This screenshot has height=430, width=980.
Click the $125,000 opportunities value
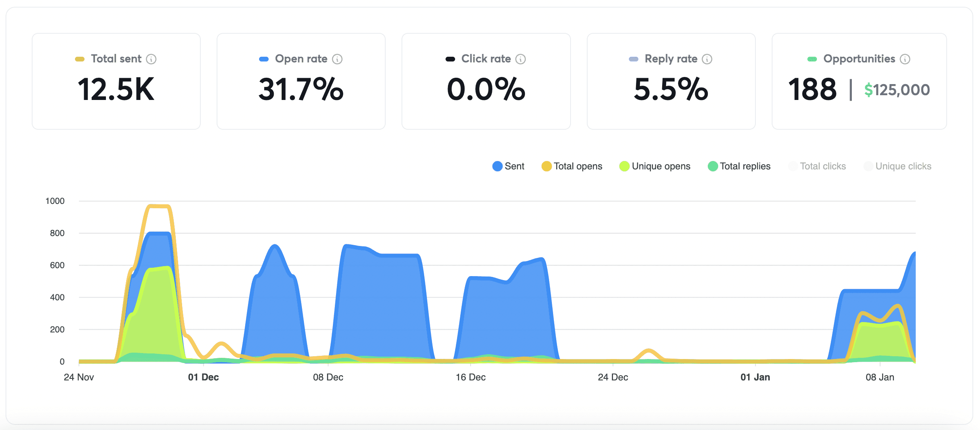[x=897, y=90]
